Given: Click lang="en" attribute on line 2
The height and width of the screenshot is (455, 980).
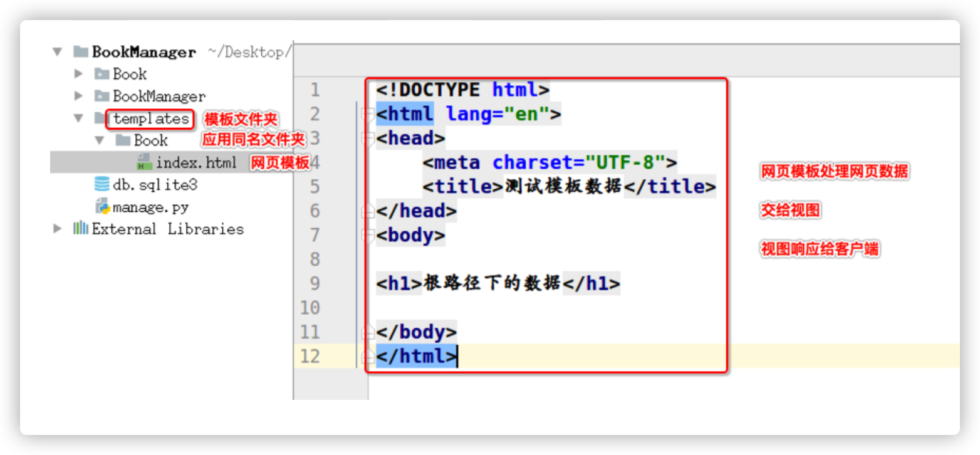Looking at the screenshot, I should coord(498,114).
